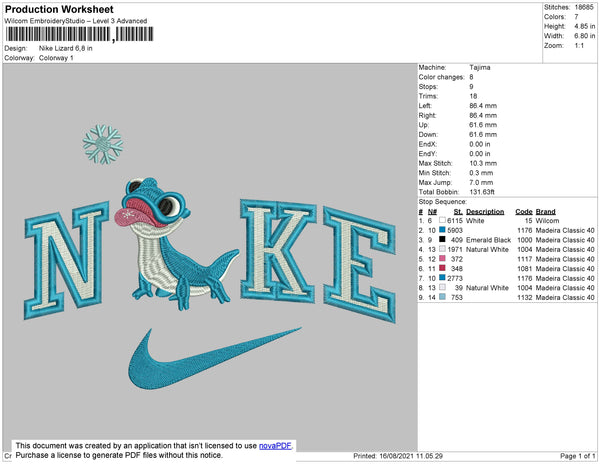600x464 pixels.
Task: Click the barcode under the Wilcom title
Action: (79, 34)
